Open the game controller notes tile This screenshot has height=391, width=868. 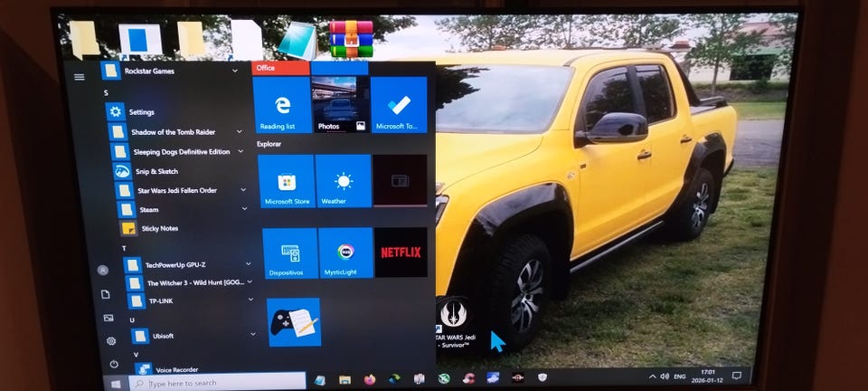(294, 322)
